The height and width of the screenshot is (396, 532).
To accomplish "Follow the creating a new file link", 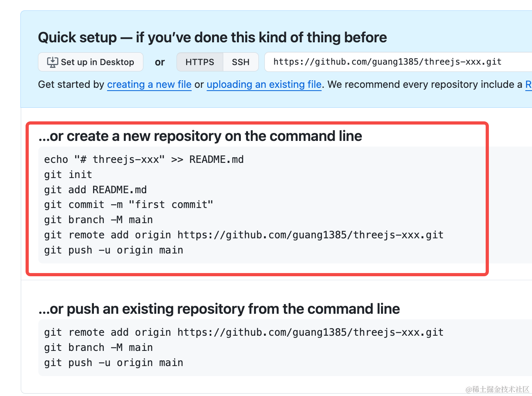I will click(x=149, y=85).
